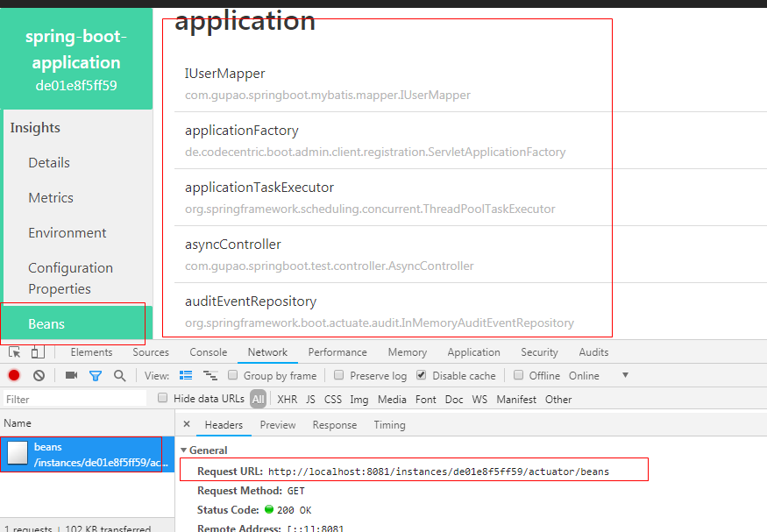The width and height of the screenshot is (767, 532).
Task: Close the request details pane
Action: tap(187, 424)
